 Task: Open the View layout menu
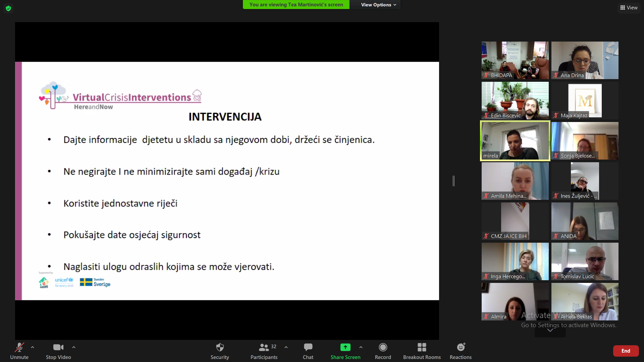[x=629, y=8]
